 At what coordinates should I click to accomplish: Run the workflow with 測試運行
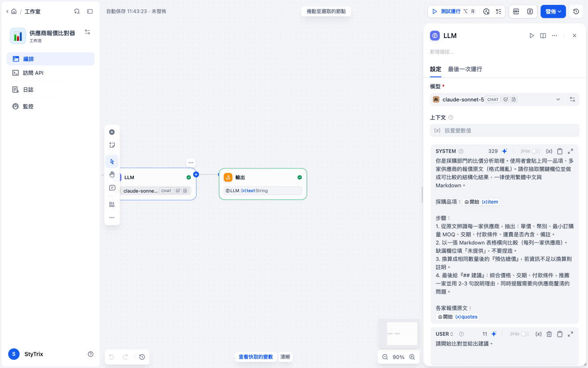[454, 11]
